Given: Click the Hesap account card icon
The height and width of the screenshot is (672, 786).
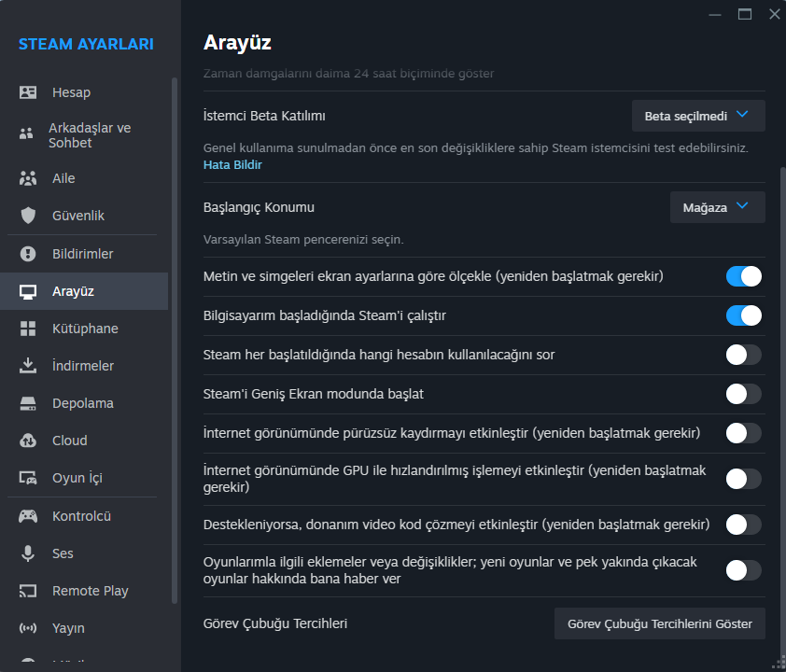Looking at the screenshot, I should tap(28, 92).
